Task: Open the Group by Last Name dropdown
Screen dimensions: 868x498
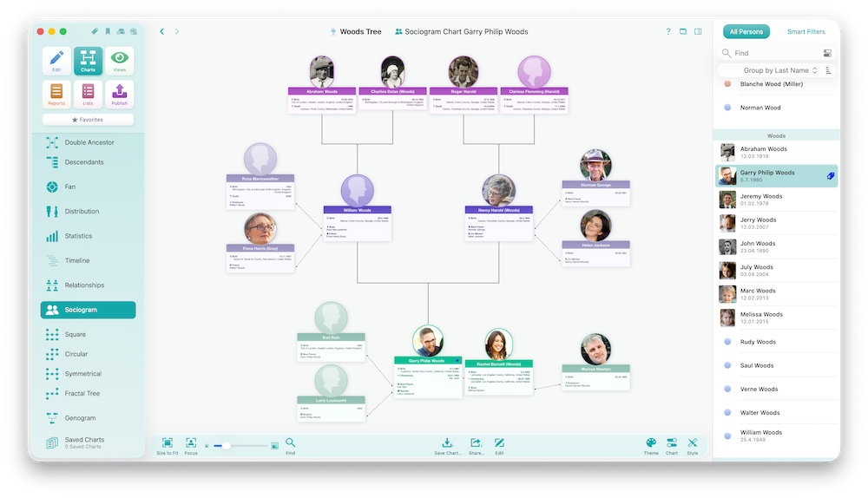Action: 780,70
